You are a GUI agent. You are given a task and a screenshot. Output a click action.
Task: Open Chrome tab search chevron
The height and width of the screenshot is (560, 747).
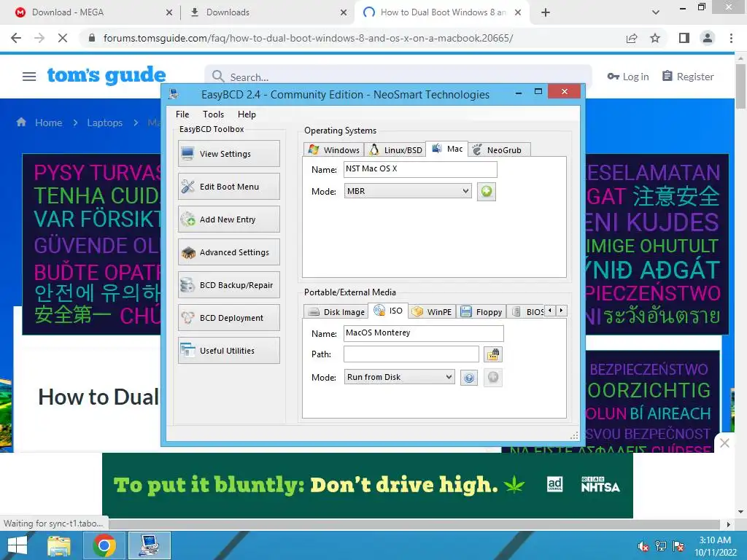pos(656,12)
